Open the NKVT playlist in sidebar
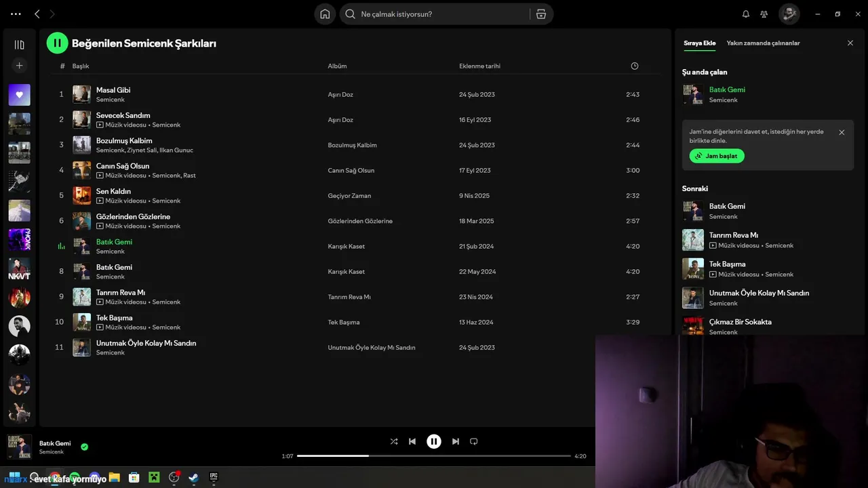The image size is (868, 488). click(19, 268)
